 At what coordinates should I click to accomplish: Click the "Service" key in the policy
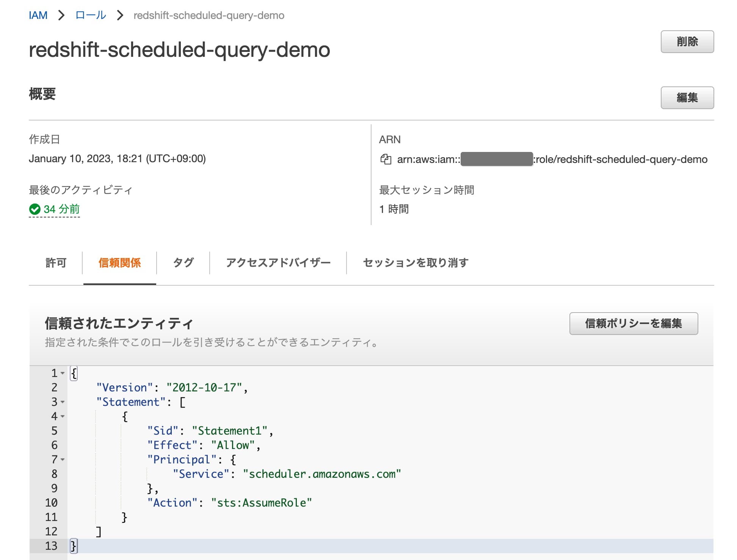click(x=201, y=474)
